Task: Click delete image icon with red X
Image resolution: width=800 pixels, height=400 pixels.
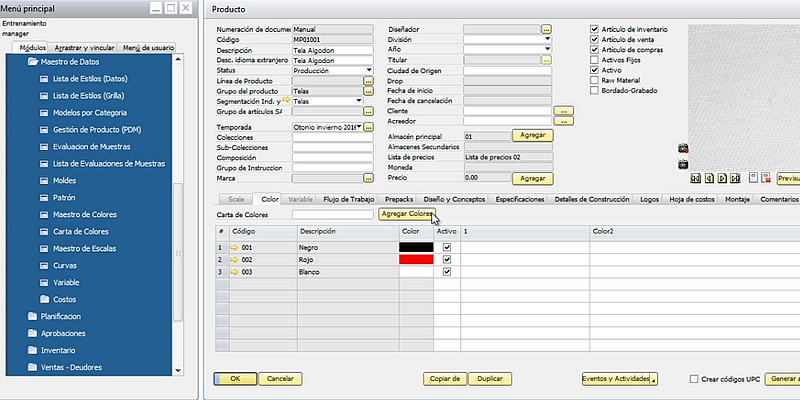Action: point(764,178)
